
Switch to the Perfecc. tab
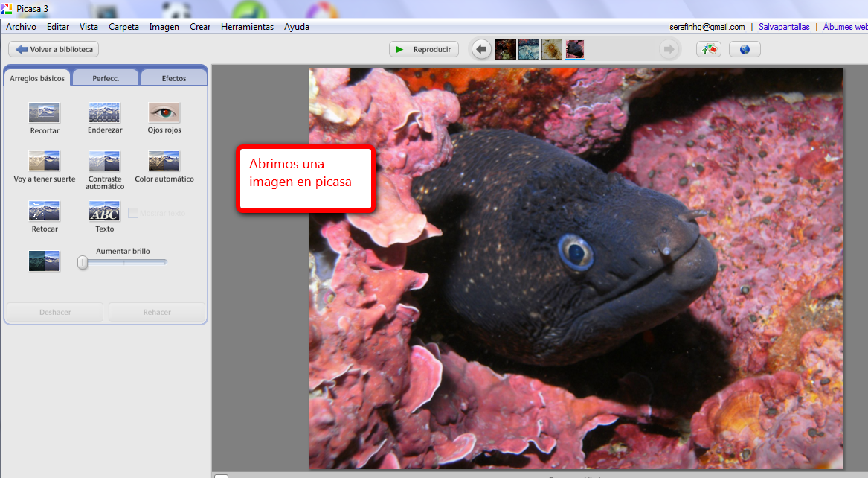(x=106, y=78)
